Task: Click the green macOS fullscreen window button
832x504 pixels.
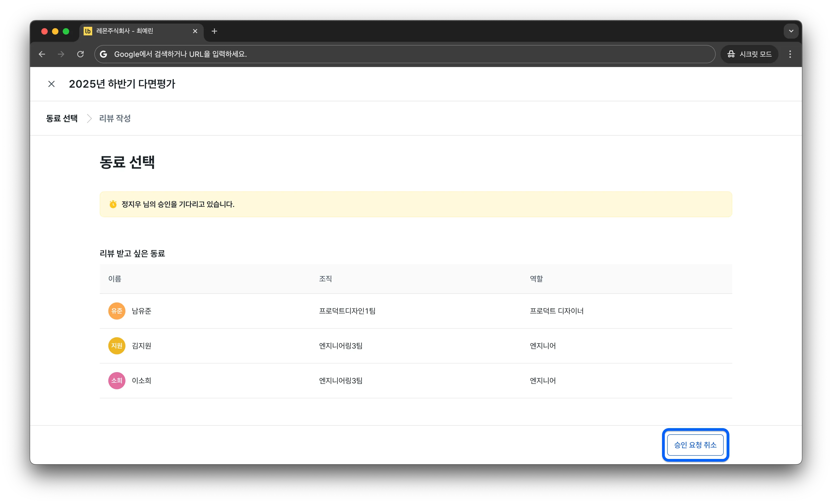Action: click(x=66, y=31)
